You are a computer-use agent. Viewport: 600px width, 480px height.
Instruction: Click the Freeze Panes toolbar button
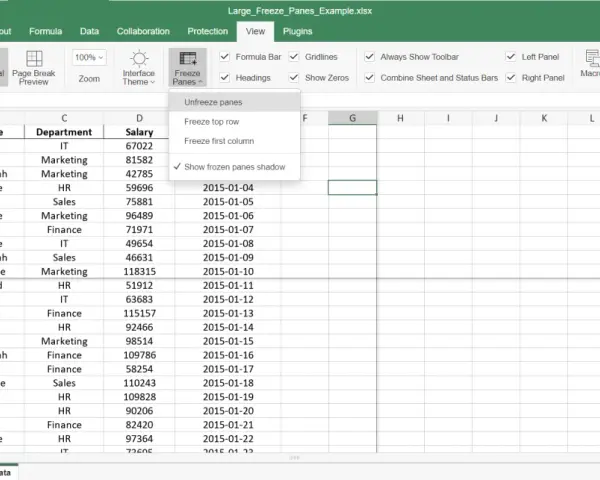[187, 67]
